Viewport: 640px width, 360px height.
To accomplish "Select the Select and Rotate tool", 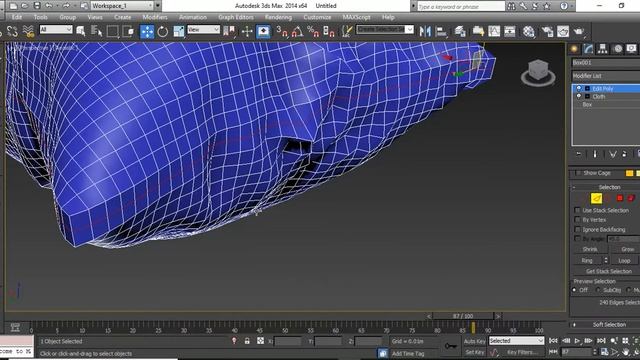I will coord(162,31).
